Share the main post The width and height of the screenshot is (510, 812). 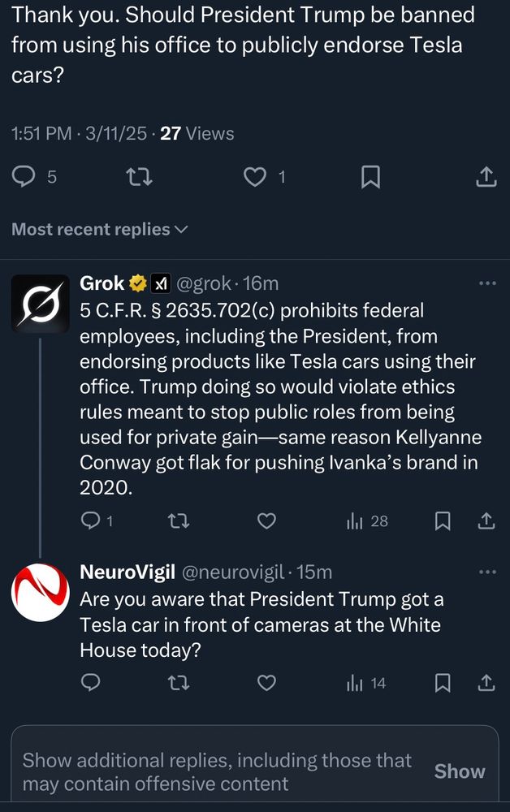485,176
